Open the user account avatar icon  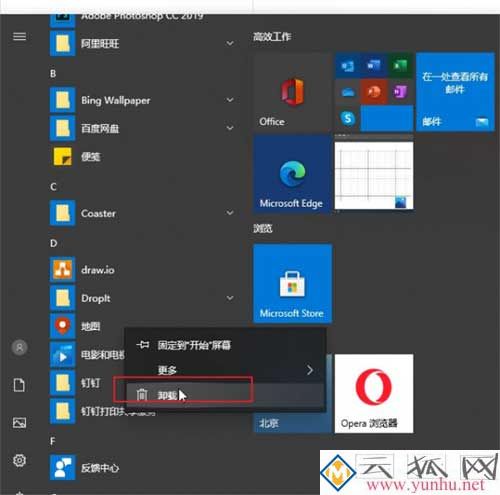pos(19,347)
